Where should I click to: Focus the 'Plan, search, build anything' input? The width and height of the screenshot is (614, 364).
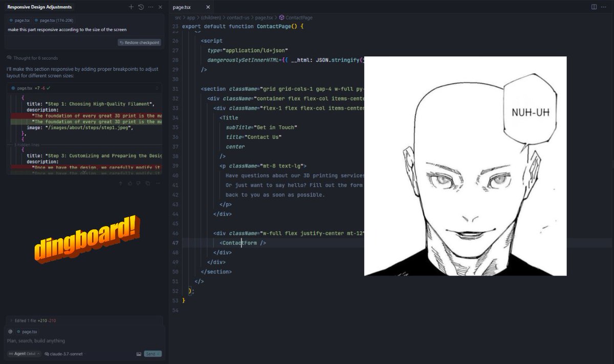84,341
